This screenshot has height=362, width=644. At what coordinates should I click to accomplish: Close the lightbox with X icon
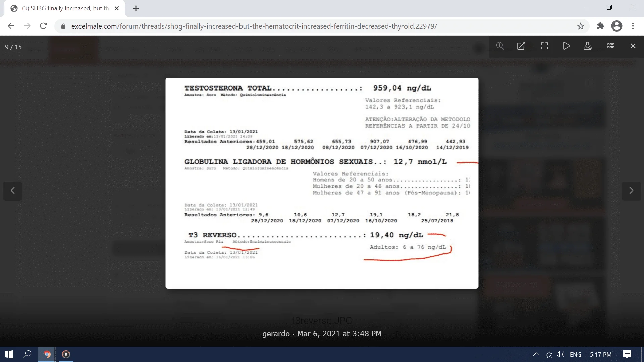click(x=633, y=46)
